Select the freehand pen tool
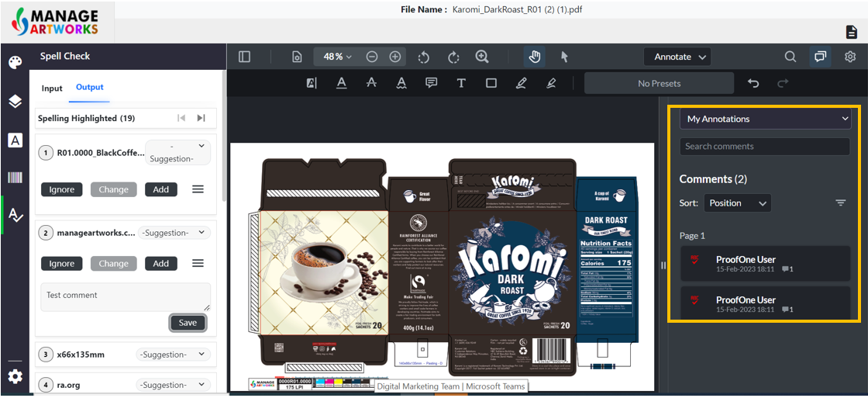Image resolution: width=868 pixels, height=398 pixels. pyautogui.click(x=521, y=83)
